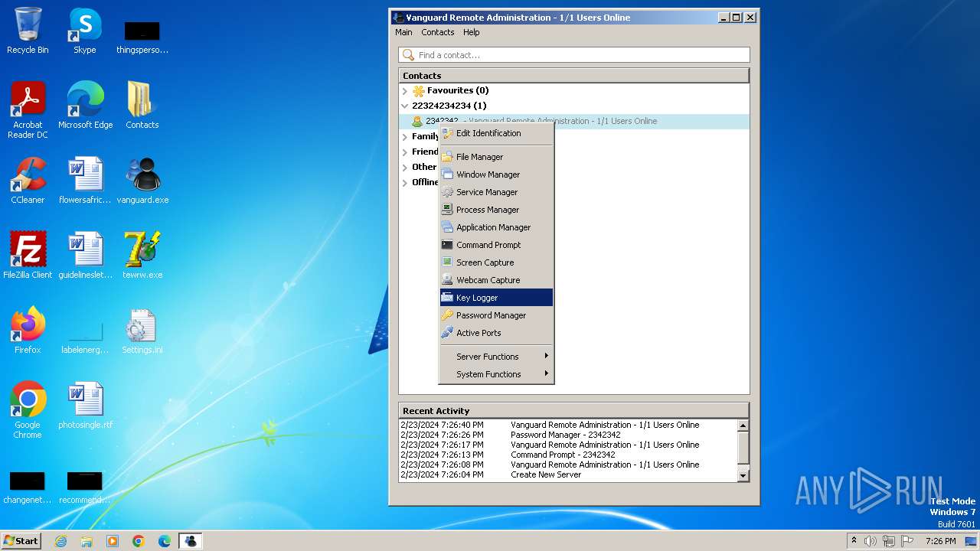Click the Active Ports plug icon

click(x=447, y=333)
